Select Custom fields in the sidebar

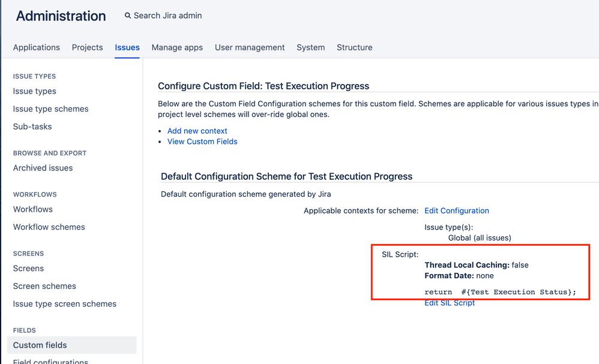[x=72, y=345]
